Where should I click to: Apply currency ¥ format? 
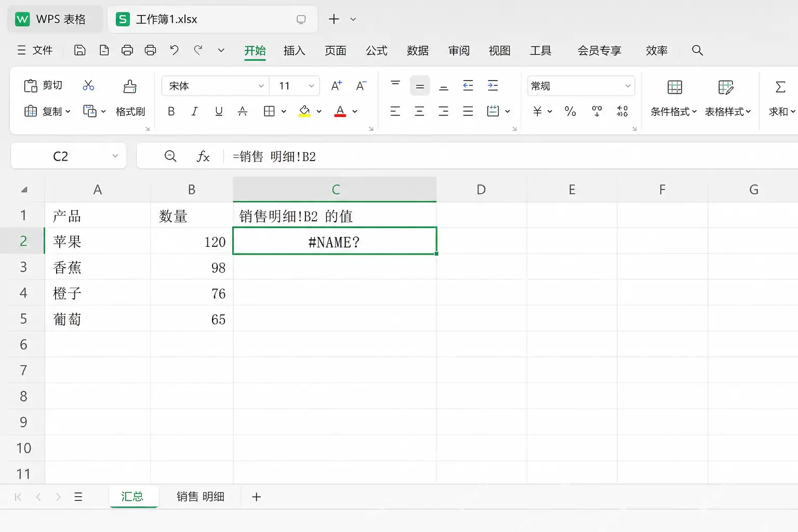pyautogui.click(x=538, y=111)
